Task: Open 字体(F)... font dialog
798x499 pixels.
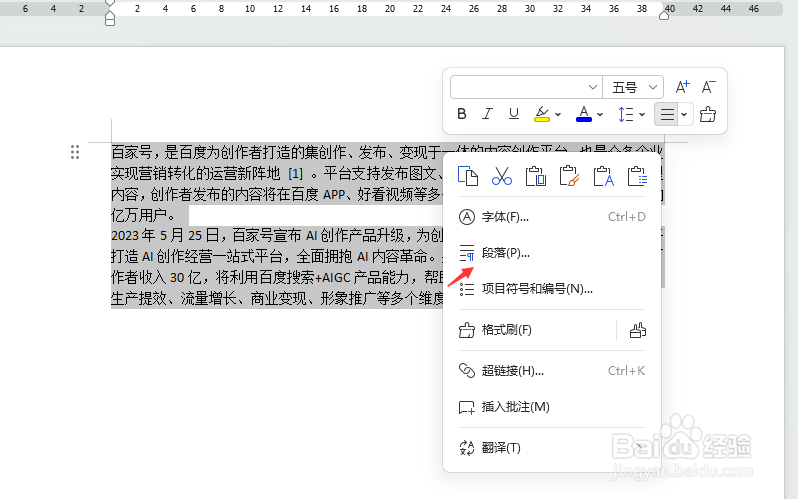Action: (552, 217)
